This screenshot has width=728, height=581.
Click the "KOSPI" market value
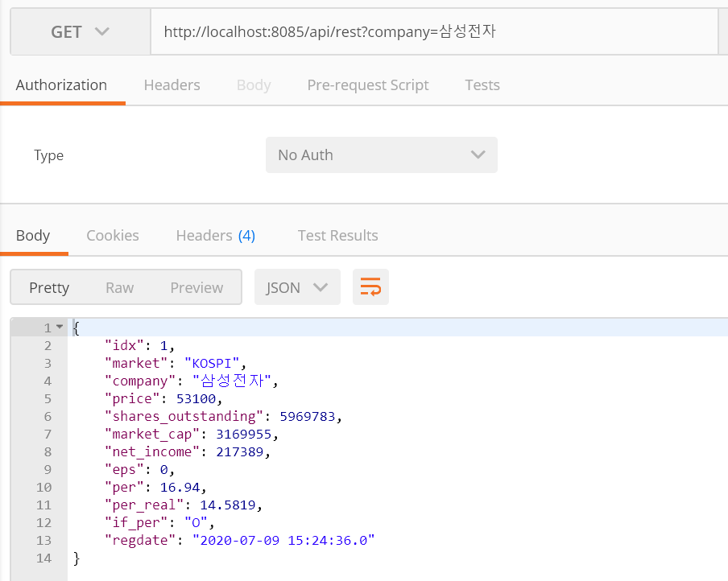pos(212,363)
